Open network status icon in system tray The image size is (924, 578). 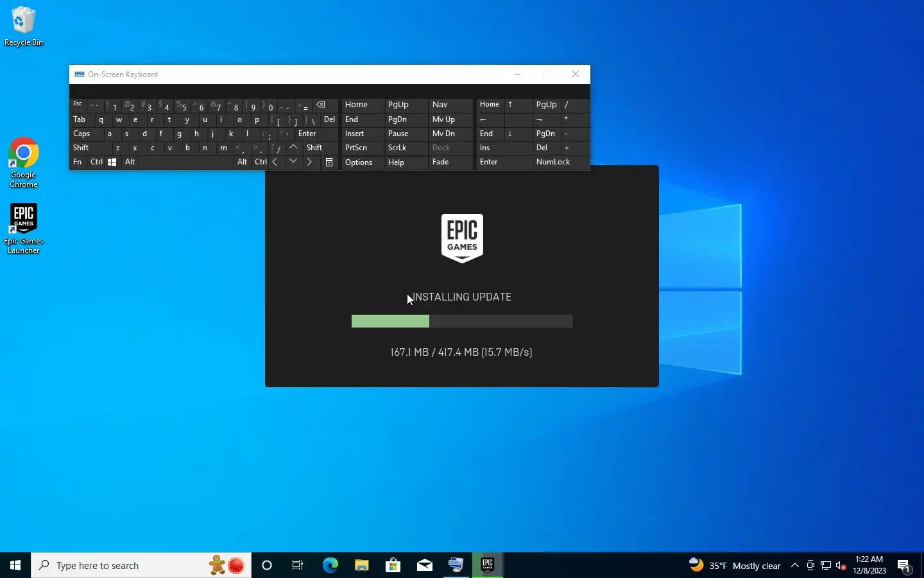826,566
